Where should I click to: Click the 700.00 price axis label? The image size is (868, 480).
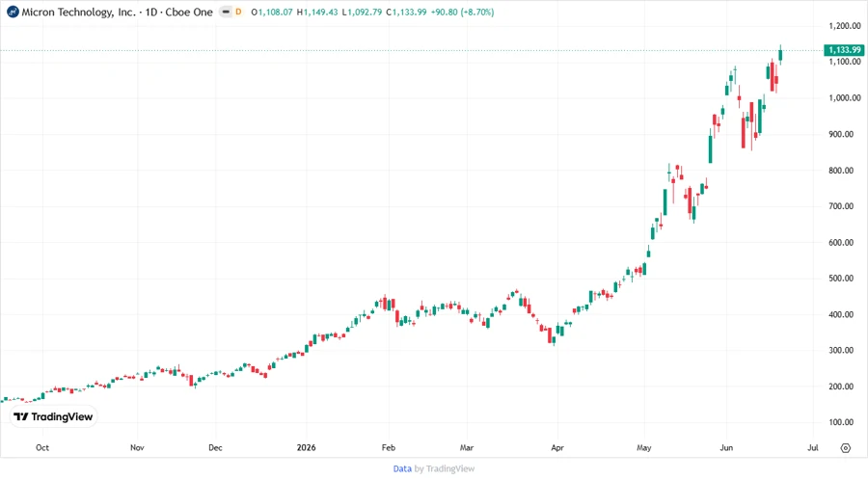pyautogui.click(x=841, y=206)
